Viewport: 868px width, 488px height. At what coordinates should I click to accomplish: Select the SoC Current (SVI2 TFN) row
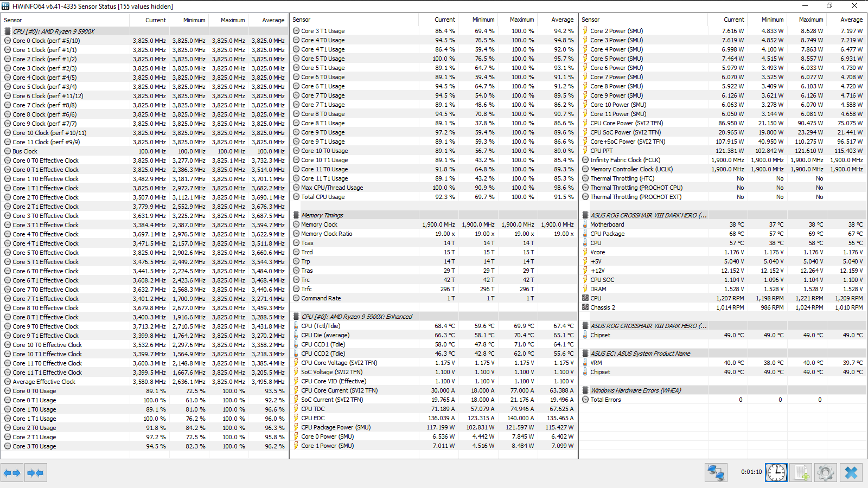click(434, 400)
